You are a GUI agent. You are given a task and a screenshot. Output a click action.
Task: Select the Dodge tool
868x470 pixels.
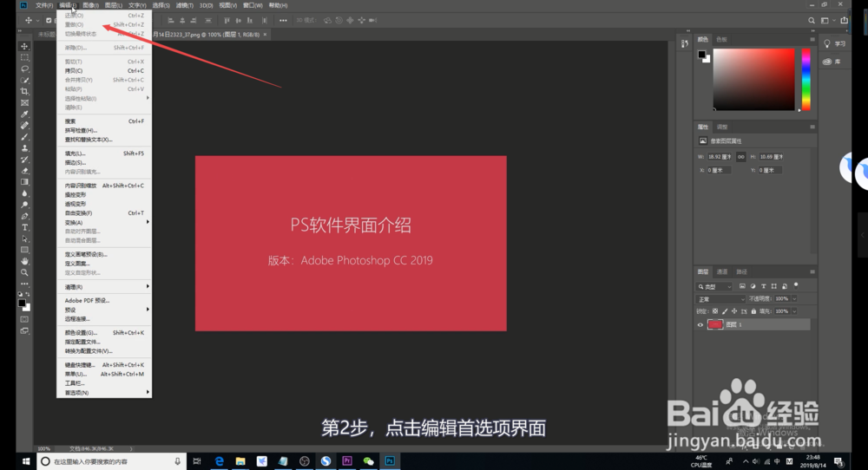coord(24,205)
